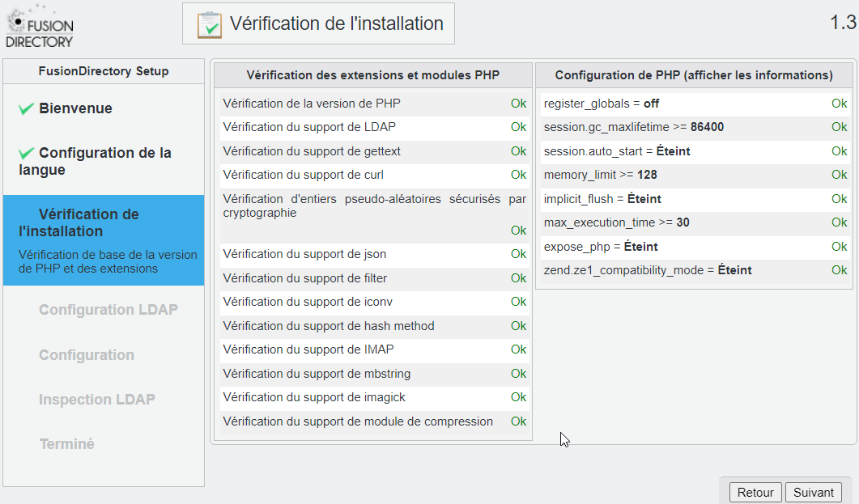This screenshot has width=859, height=504.
Task: Open the Bienvenue setup step
Action: click(x=75, y=108)
